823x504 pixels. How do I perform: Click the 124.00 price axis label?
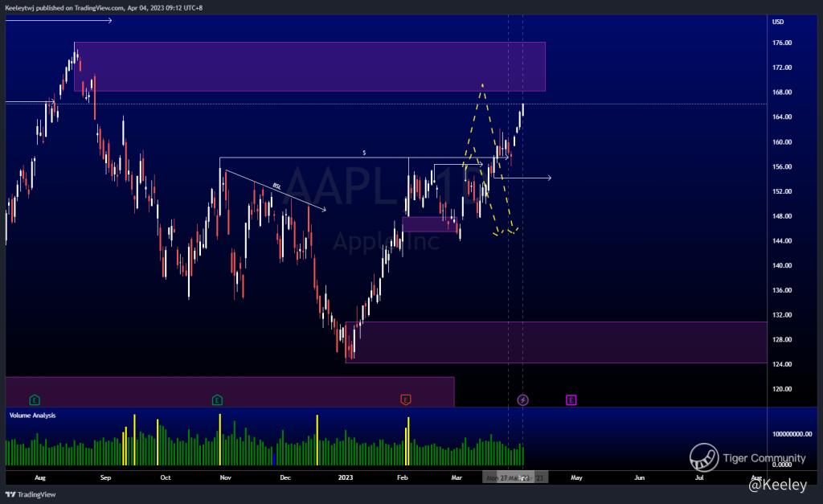click(782, 364)
